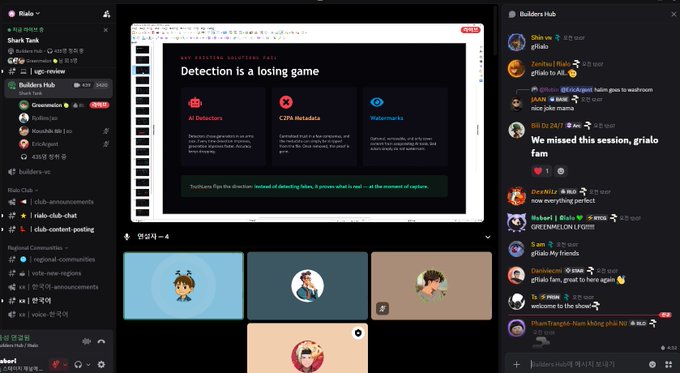
Task: Select the blue speaker tile with antenna avatar
Action: point(183,286)
